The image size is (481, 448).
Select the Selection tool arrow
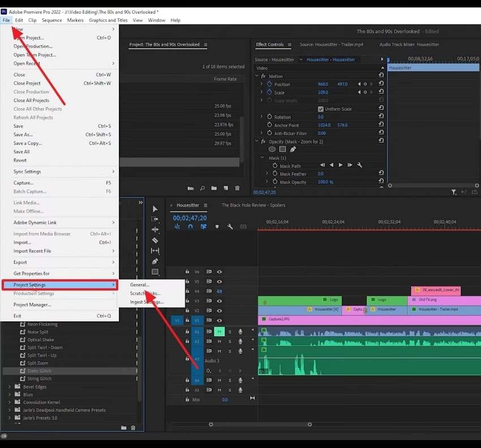155,209
